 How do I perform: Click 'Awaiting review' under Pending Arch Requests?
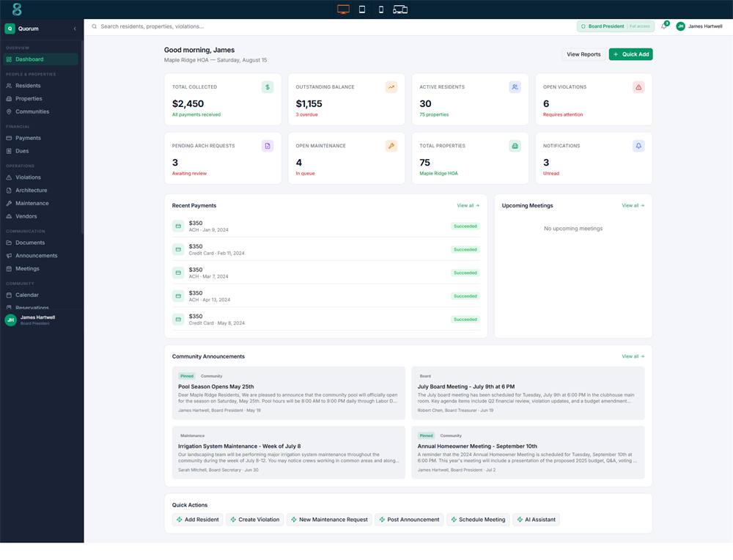tap(189, 174)
